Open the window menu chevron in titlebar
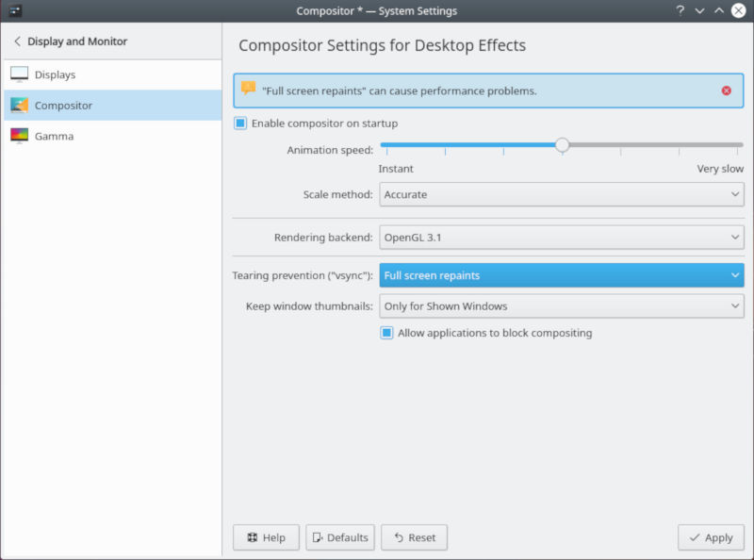 [x=699, y=10]
